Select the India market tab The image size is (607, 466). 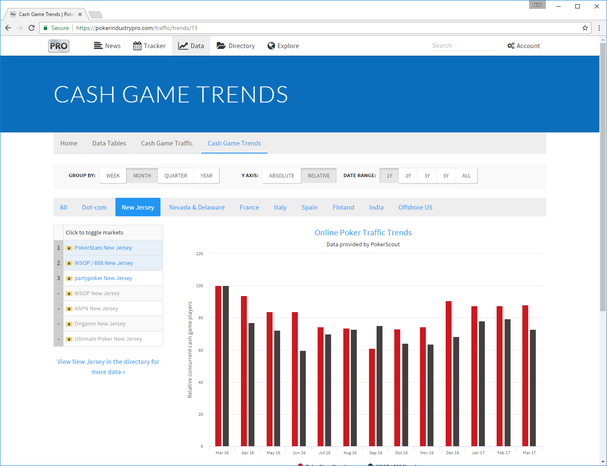tap(376, 207)
